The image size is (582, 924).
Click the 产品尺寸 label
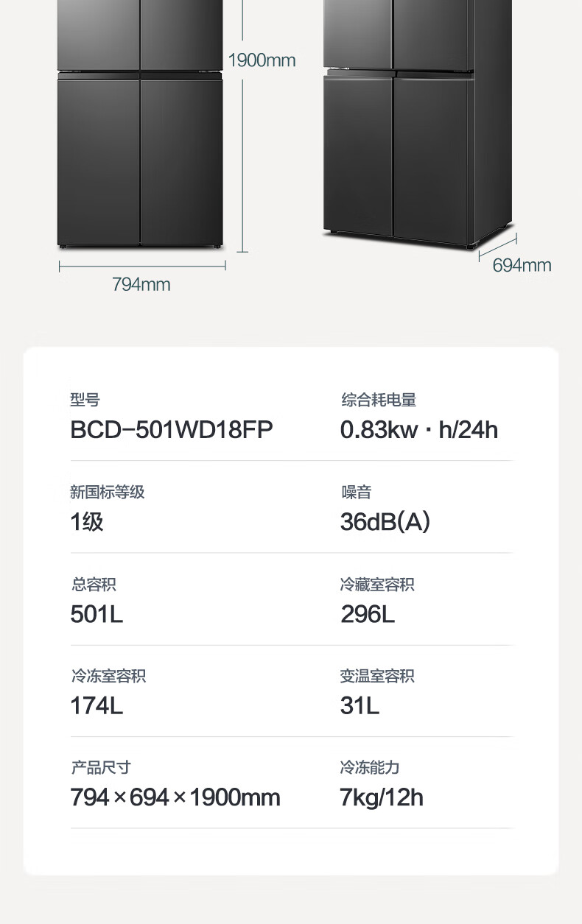tap(101, 767)
